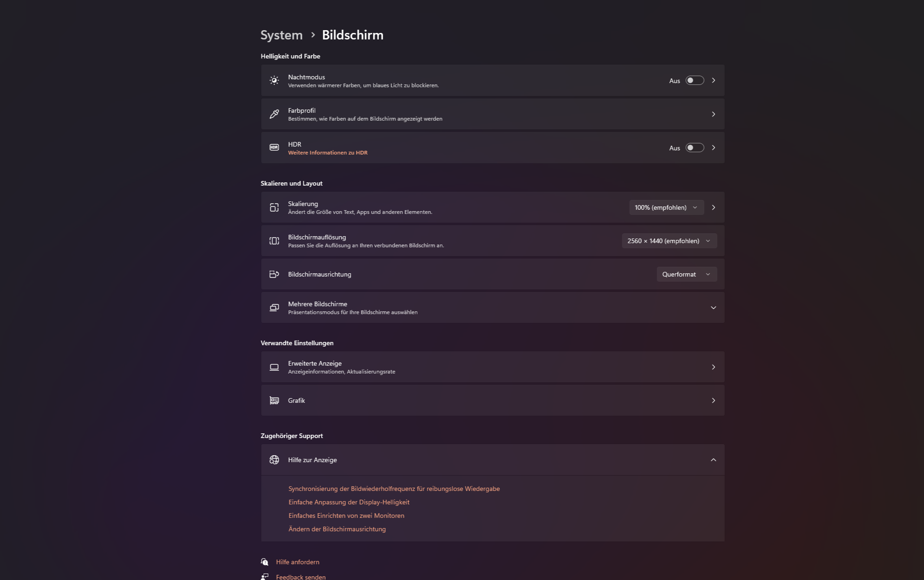
Task: Click the Hilfe anfordern link
Action: [298, 562]
